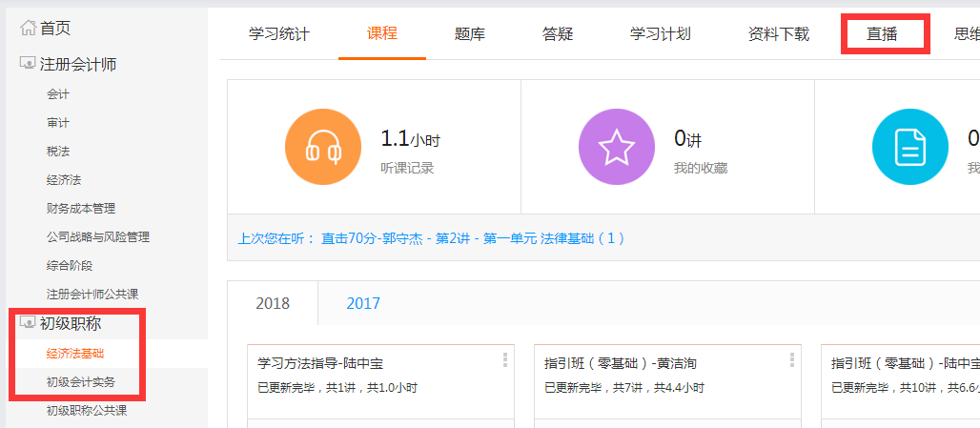The width and height of the screenshot is (980, 428).
Task: Open the 资料下载 tab
Action: (x=779, y=34)
